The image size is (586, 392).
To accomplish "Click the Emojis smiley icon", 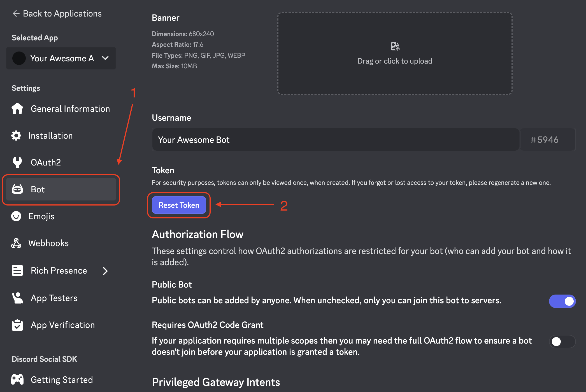I will (16, 216).
